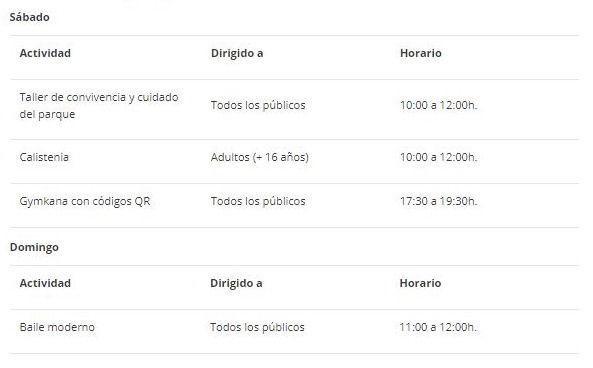The image size is (593, 368).
Task: Click the 11:00 a 12:00h. schedule
Action: (x=438, y=327)
